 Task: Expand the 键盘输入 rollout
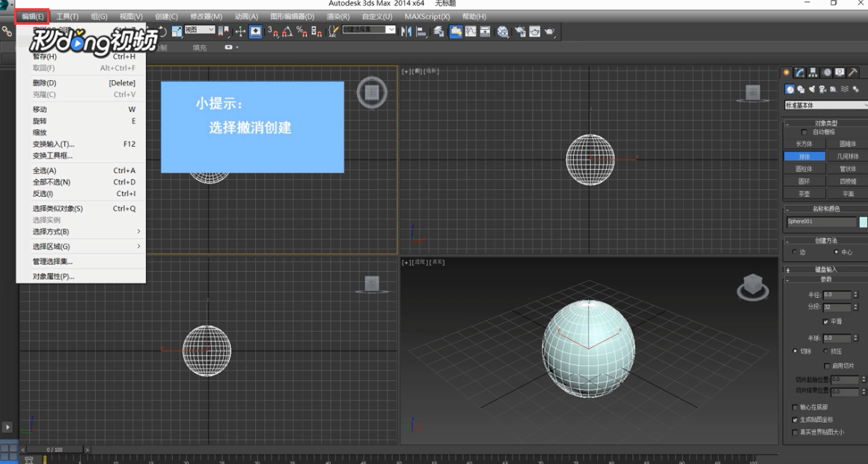coord(825,269)
